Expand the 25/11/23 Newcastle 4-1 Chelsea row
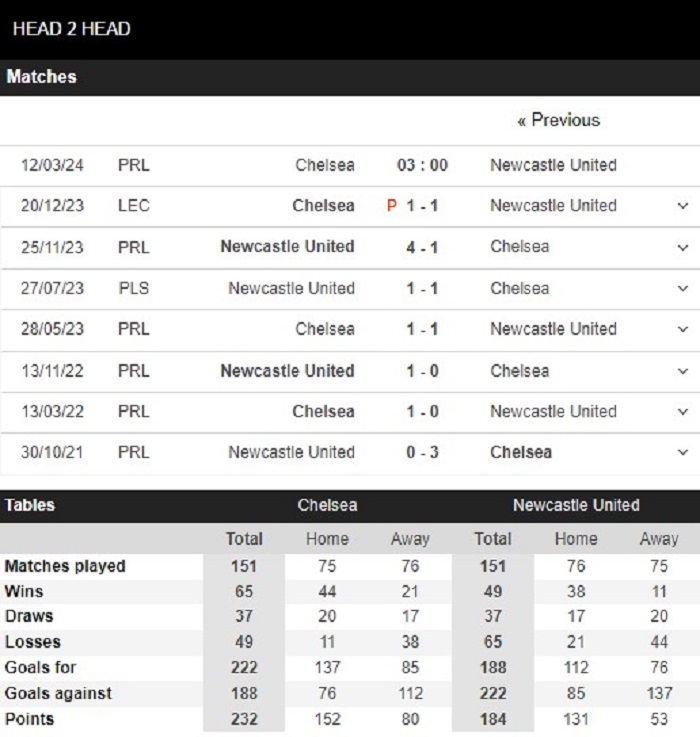 (x=683, y=248)
